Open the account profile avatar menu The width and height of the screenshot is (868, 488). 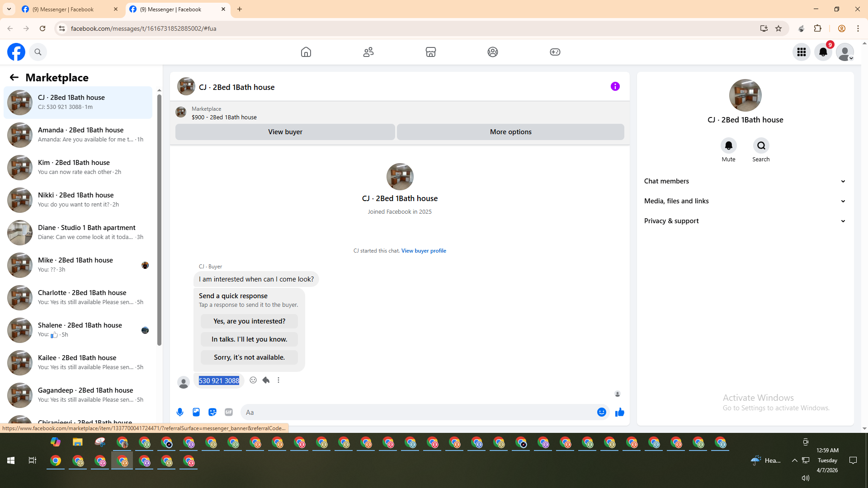coord(845,52)
